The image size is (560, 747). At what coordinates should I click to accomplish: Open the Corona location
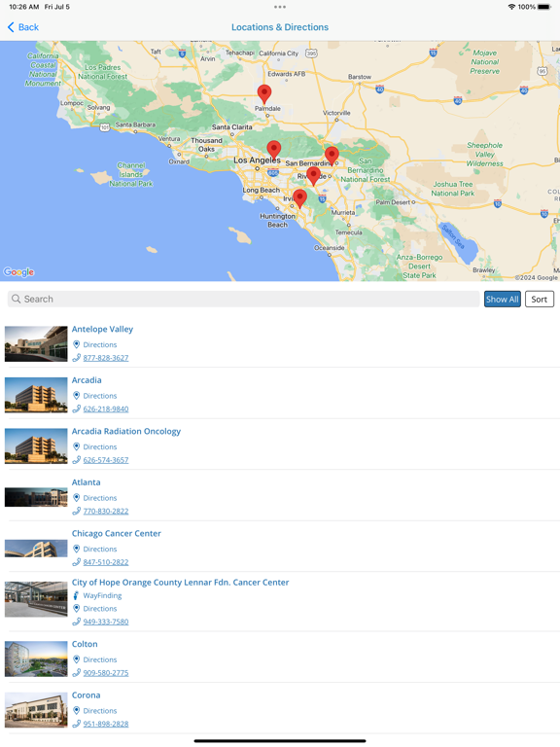pos(87,695)
